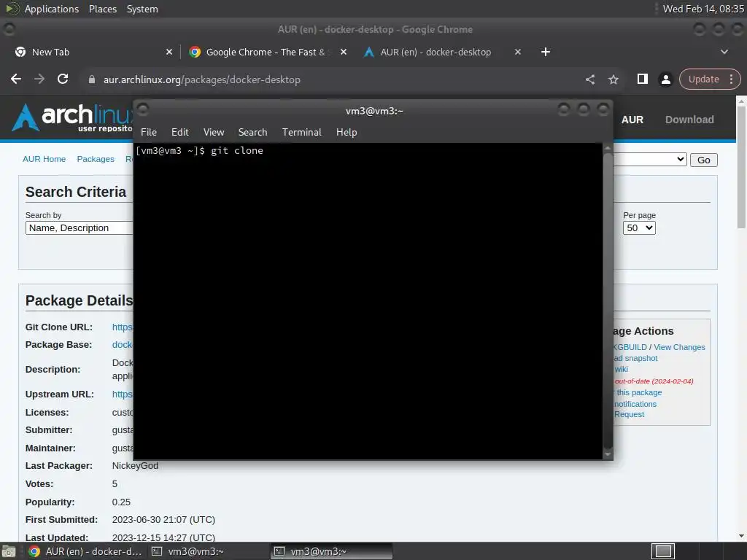
Task: Click the terminal window's vertical scrollbar
Action: 608,300
